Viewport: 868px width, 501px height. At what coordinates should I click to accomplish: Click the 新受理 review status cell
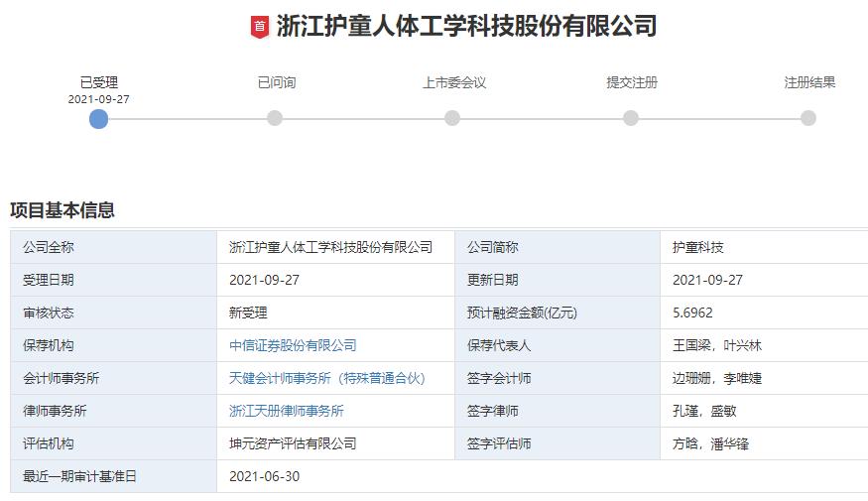(x=335, y=313)
